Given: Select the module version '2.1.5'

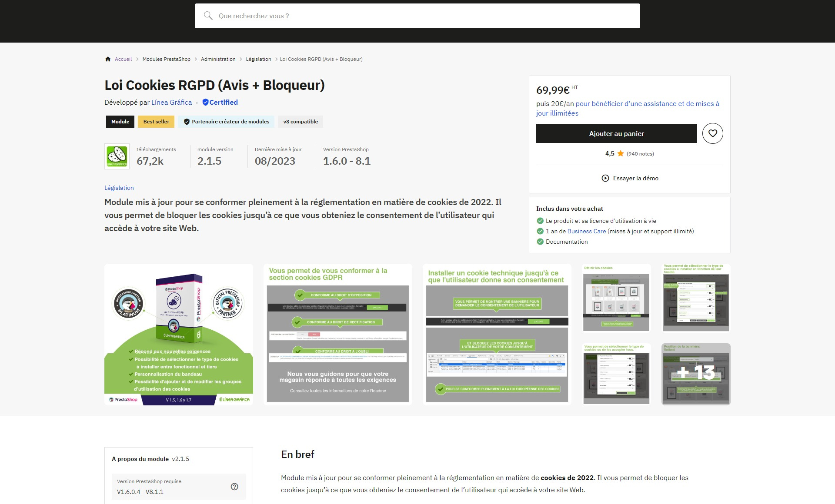Looking at the screenshot, I should (209, 161).
